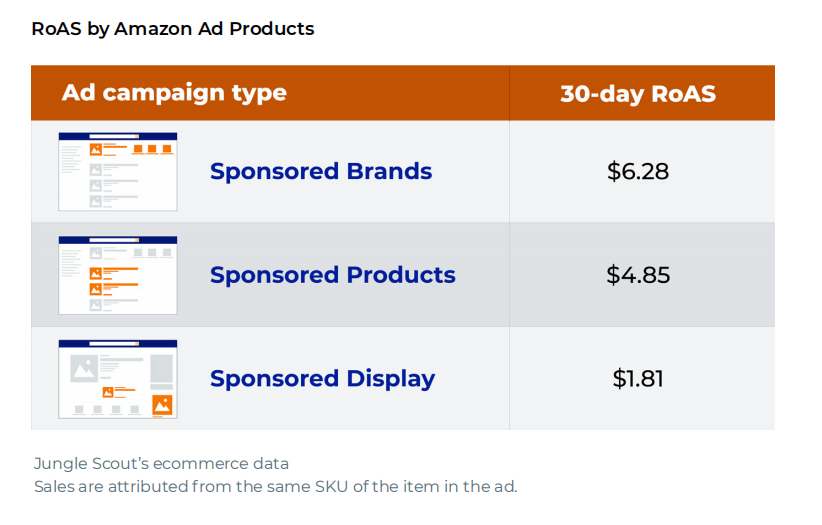822x525 pixels.
Task: Select the Sponsored Brands label
Action: [321, 171]
